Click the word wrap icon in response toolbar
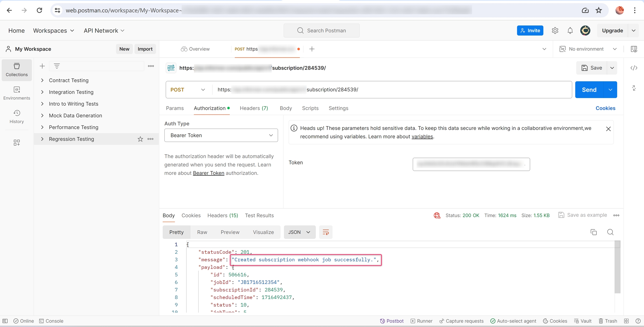 [x=326, y=232]
